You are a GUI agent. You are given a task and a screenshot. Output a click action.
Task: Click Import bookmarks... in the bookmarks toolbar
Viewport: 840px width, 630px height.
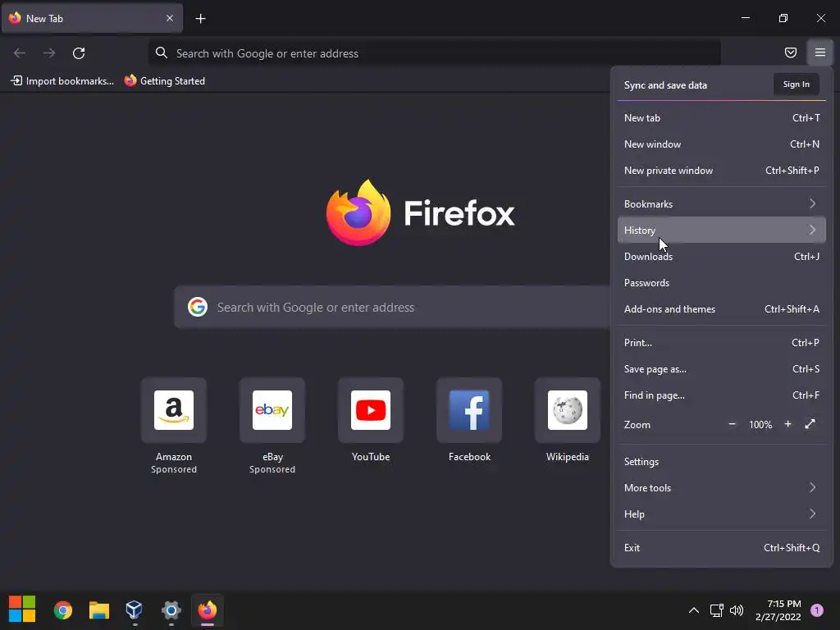click(x=62, y=81)
